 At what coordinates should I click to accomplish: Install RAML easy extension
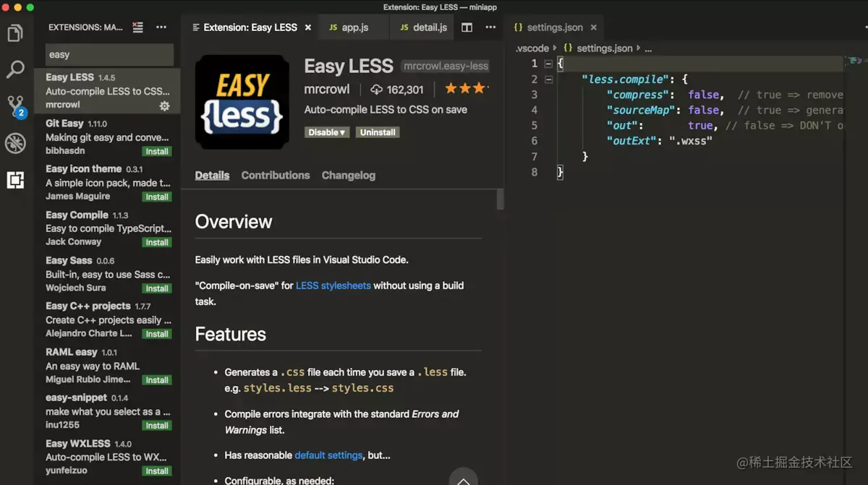click(157, 380)
